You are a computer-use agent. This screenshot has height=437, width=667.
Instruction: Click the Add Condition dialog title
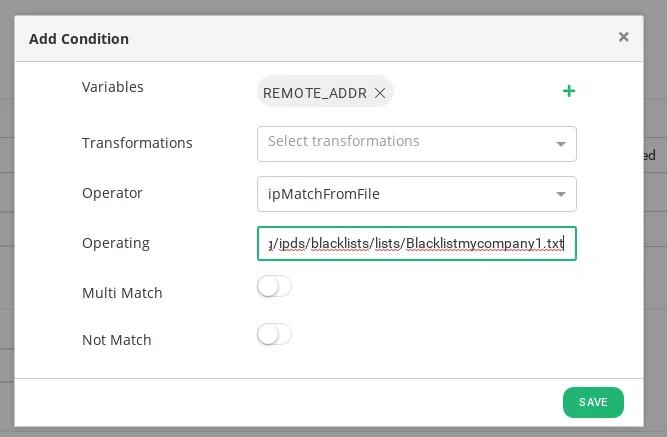79,39
